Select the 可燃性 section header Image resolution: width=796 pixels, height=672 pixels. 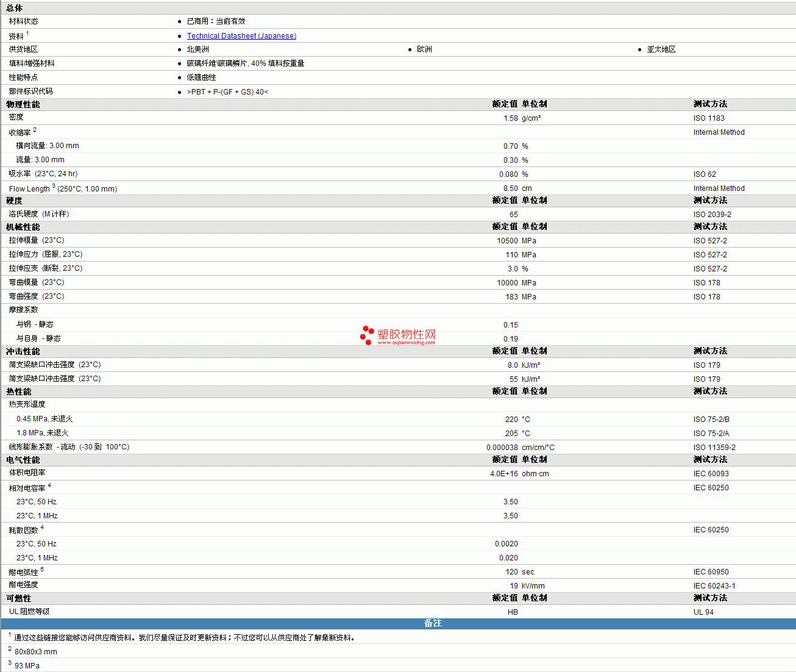pos(19,598)
